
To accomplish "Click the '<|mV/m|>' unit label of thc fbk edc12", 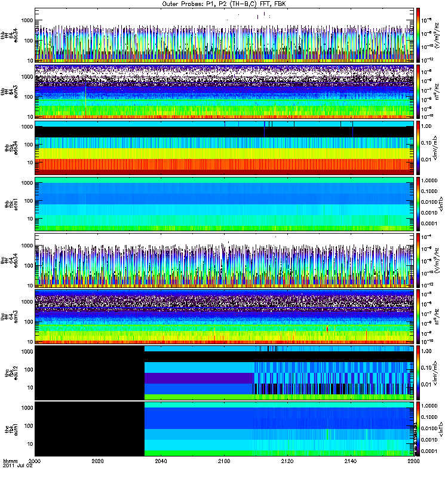I will (x=435, y=373).
